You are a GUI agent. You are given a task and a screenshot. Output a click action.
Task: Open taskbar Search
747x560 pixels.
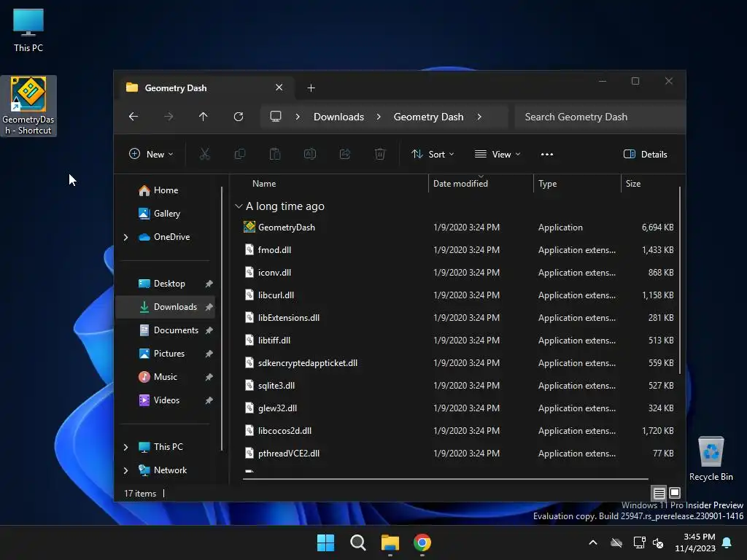[x=357, y=542]
